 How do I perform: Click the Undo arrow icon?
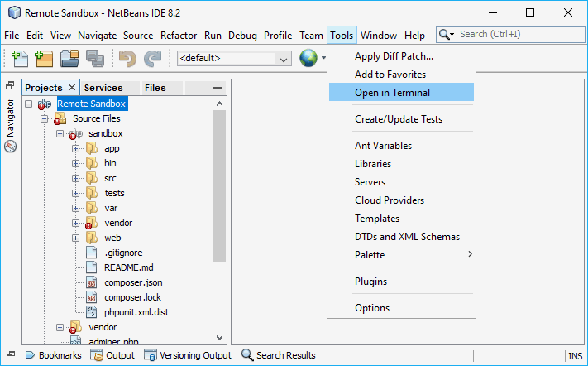click(x=127, y=59)
